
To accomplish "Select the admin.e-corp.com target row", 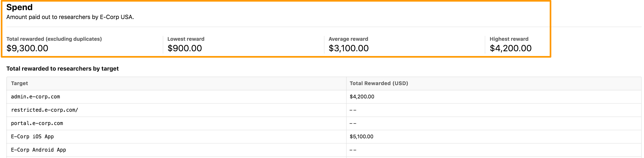I will click(x=324, y=97).
